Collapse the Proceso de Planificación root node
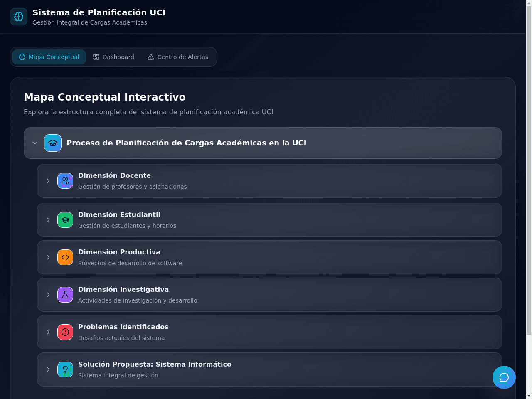This screenshot has height=399, width=532. pyautogui.click(x=35, y=143)
